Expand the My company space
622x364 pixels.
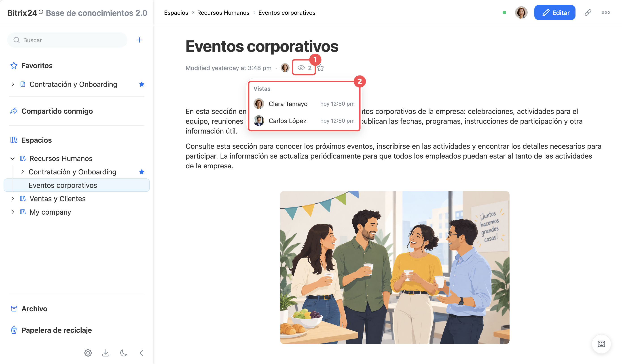click(x=13, y=212)
